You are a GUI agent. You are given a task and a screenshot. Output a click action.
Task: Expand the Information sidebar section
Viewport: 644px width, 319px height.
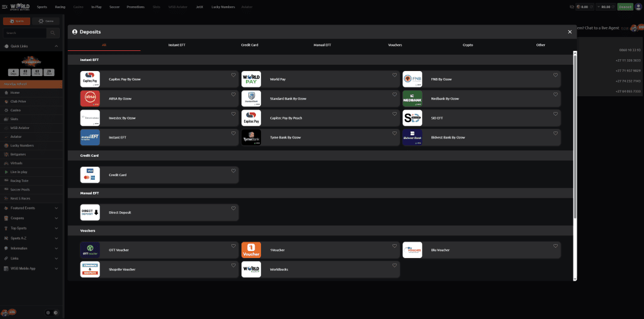click(x=56, y=249)
